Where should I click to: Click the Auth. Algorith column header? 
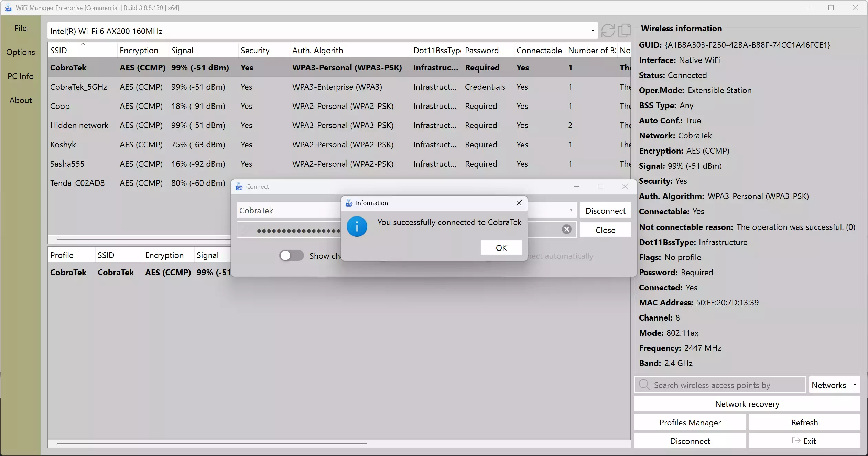350,50
